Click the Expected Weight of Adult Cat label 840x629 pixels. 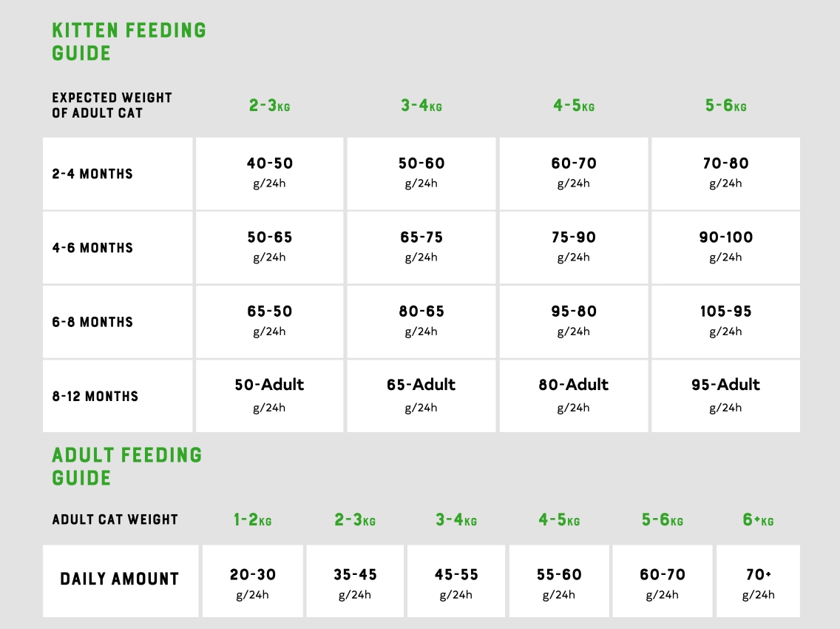tap(112, 105)
